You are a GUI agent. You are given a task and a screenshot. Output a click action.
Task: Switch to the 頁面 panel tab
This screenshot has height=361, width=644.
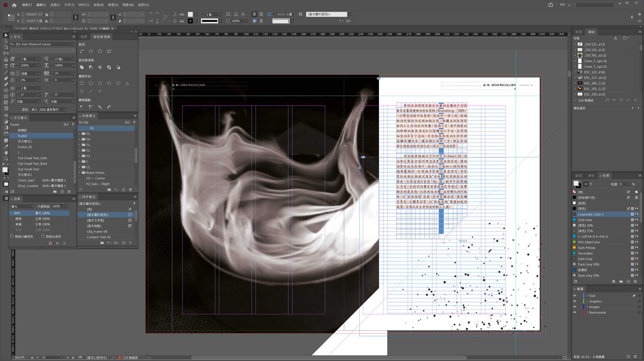tap(578, 32)
